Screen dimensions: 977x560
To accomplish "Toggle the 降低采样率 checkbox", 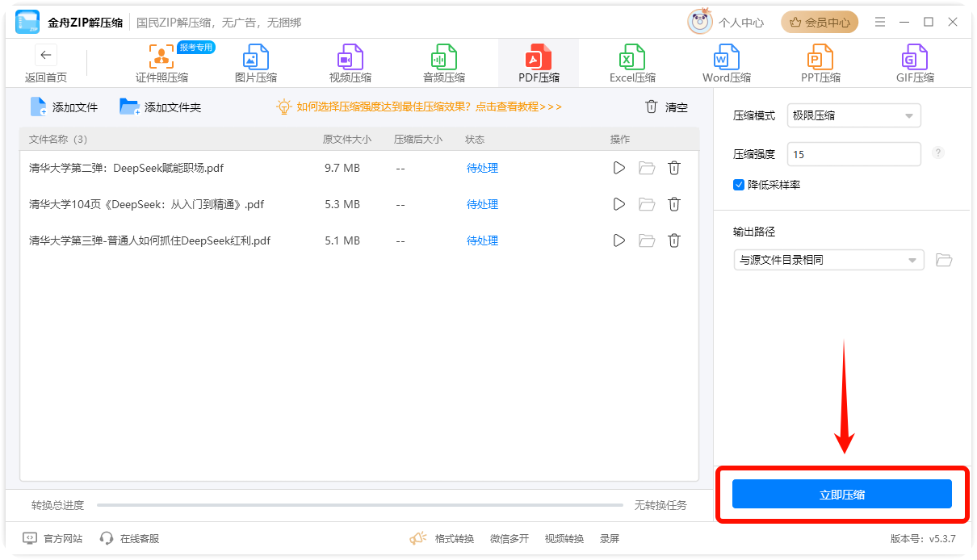I will [739, 185].
